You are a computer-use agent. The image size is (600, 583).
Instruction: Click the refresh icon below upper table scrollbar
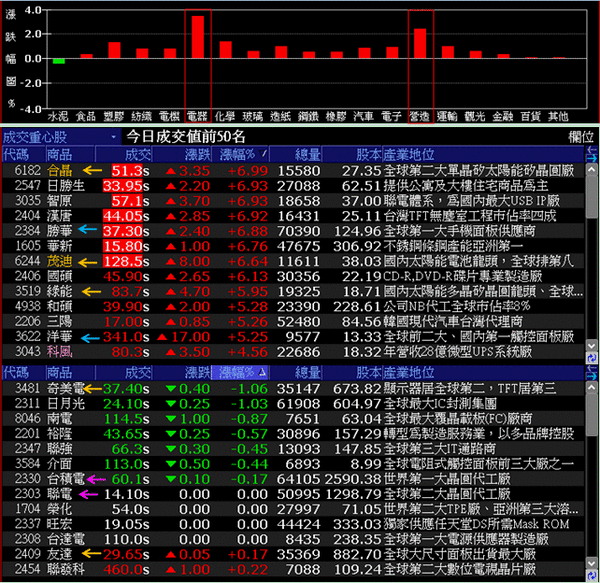click(592, 358)
